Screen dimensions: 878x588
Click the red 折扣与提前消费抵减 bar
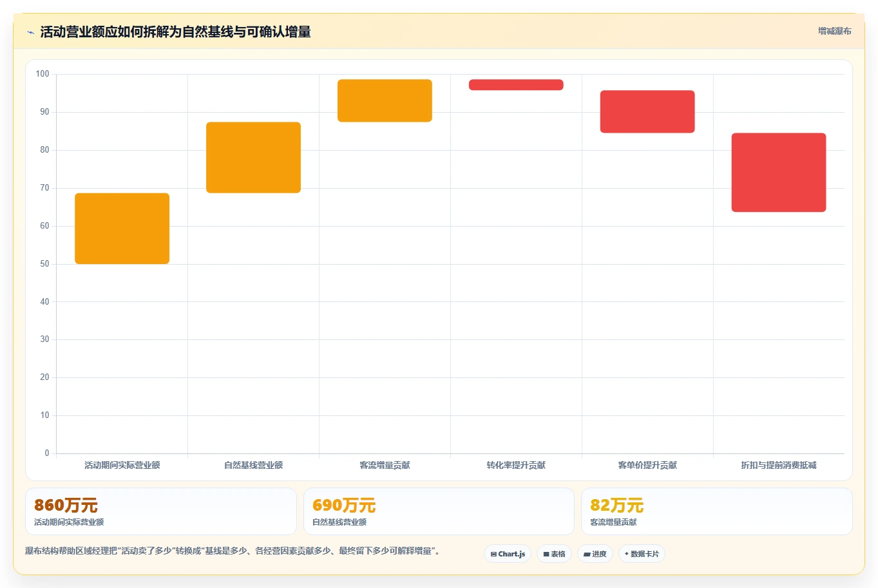pyautogui.click(x=779, y=172)
